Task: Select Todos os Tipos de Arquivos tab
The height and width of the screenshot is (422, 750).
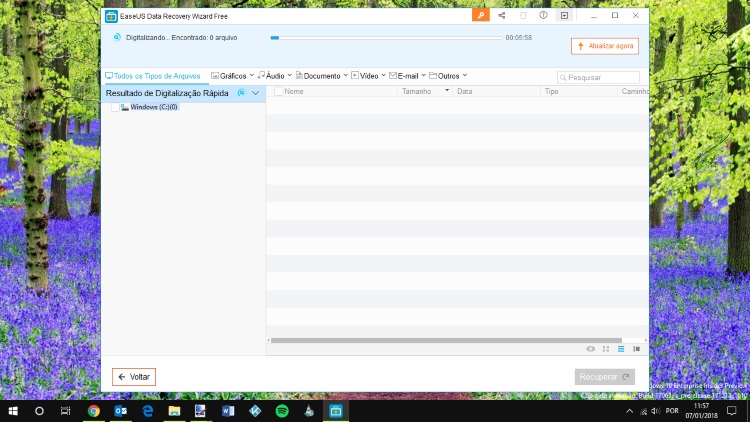Action: (x=153, y=76)
